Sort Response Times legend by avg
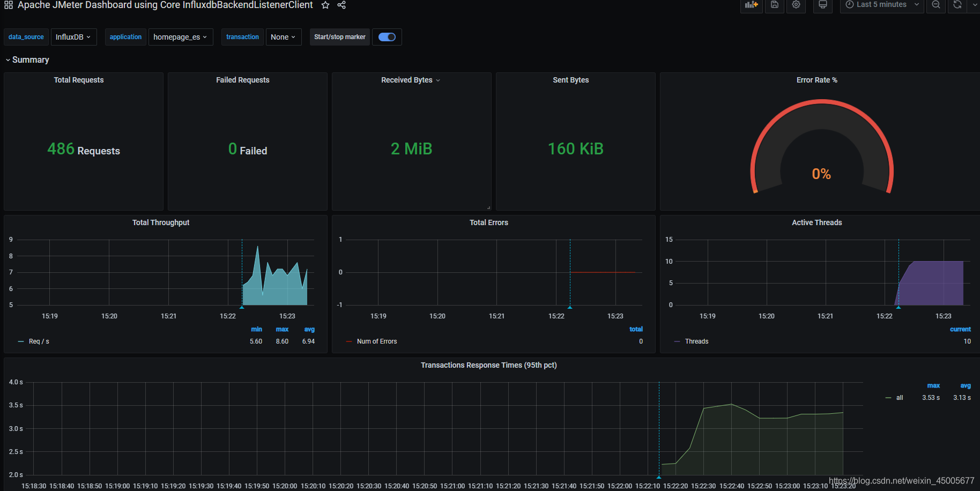Screen dimensions: 980x491 pyautogui.click(x=966, y=385)
